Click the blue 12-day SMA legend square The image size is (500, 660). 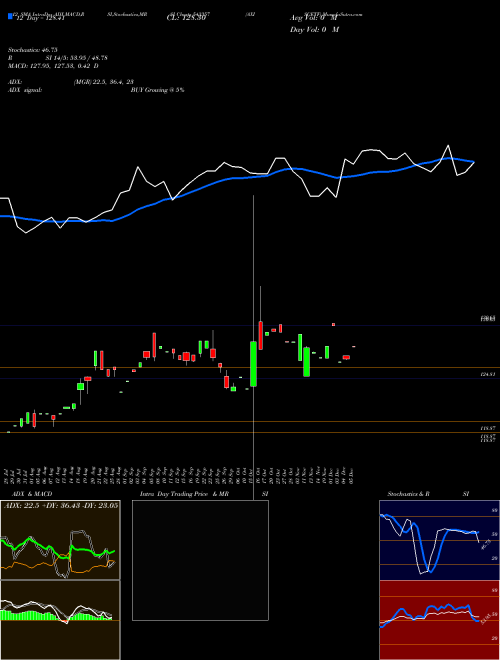coord(10,17)
